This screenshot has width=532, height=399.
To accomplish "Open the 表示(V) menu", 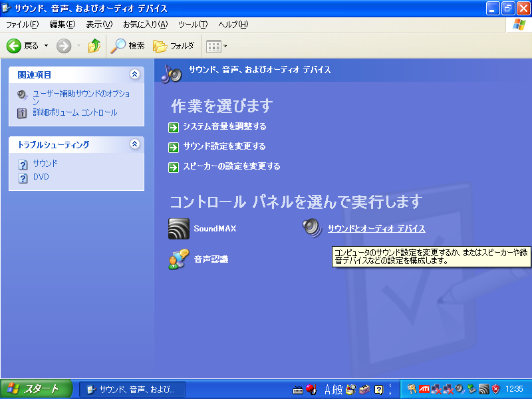I will click(99, 25).
